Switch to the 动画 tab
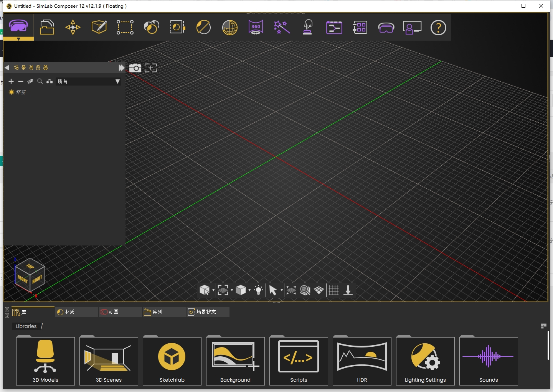Image resolution: width=553 pixels, height=392 pixels. 120,312
